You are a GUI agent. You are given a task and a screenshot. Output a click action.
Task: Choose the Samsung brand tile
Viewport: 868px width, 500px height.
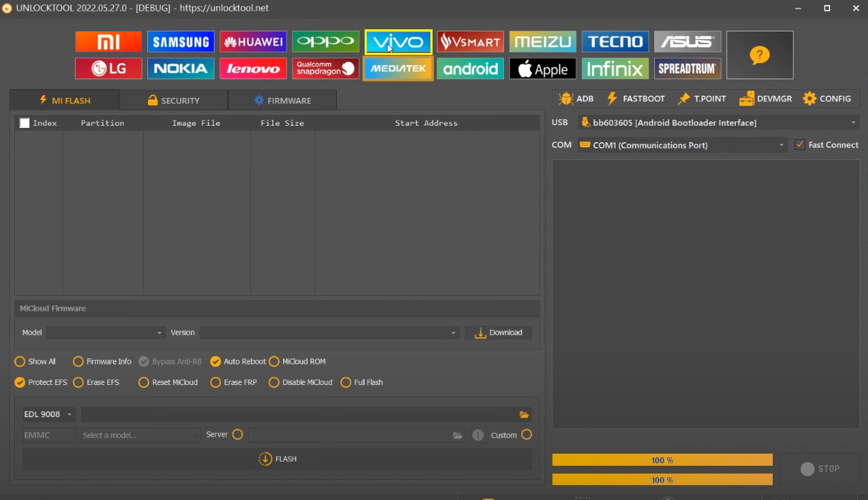[x=181, y=41]
